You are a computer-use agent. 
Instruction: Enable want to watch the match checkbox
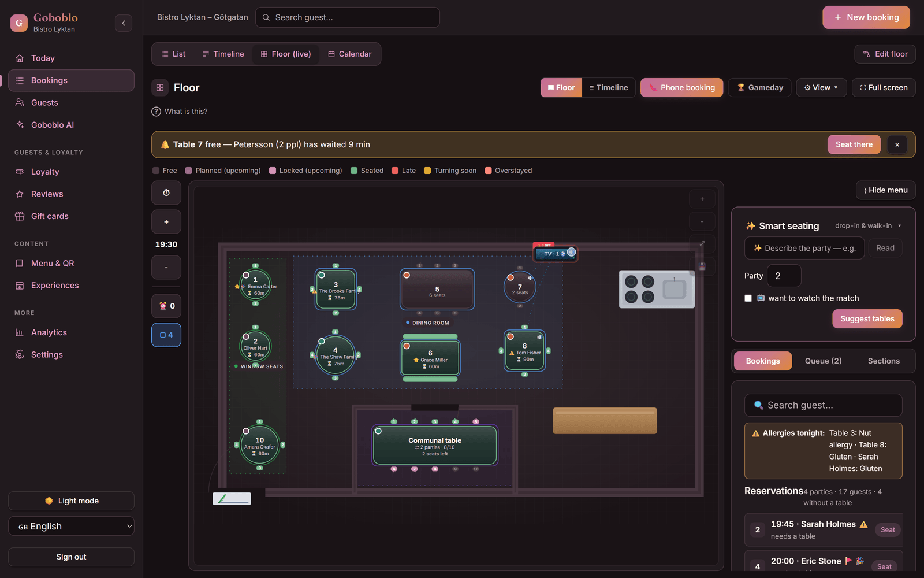tap(748, 298)
